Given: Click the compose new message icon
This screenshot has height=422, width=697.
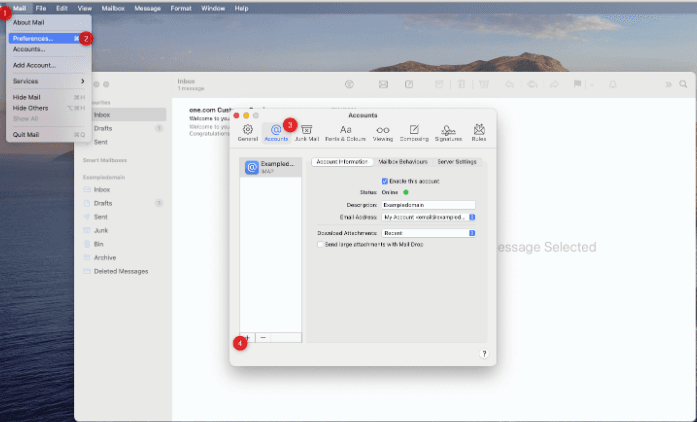Looking at the screenshot, I should tap(409, 85).
